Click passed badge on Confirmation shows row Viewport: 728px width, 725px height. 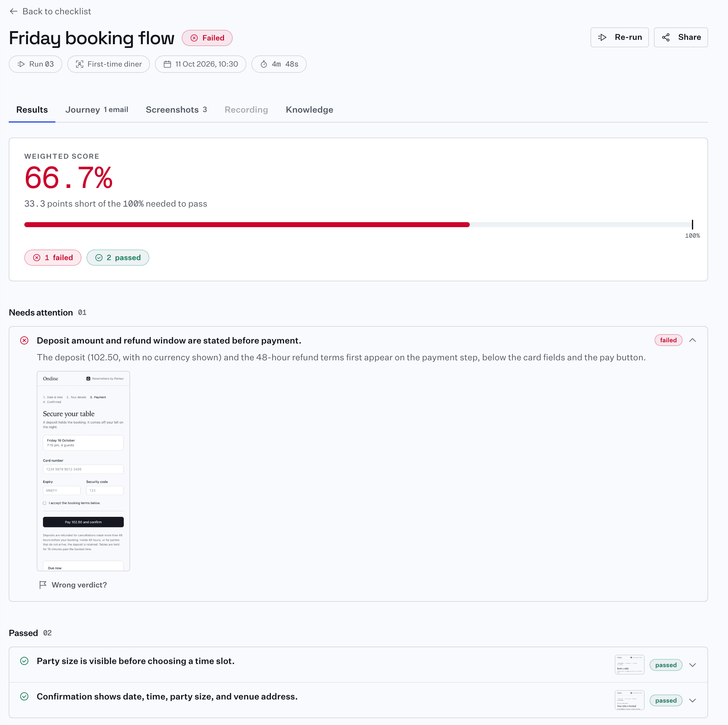click(x=666, y=700)
